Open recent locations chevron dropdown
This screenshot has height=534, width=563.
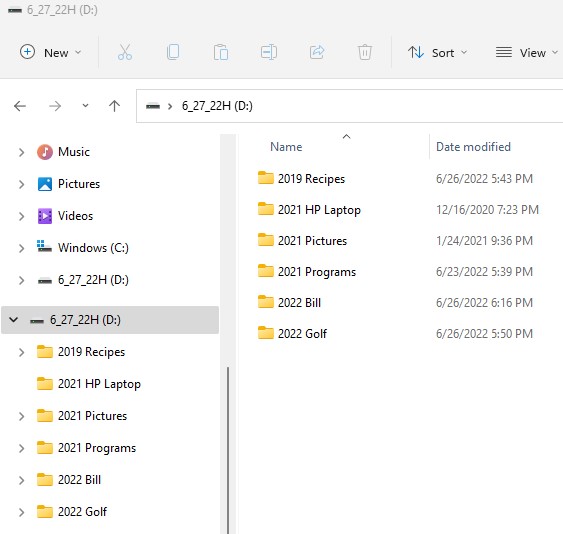pyautogui.click(x=85, y=106)
